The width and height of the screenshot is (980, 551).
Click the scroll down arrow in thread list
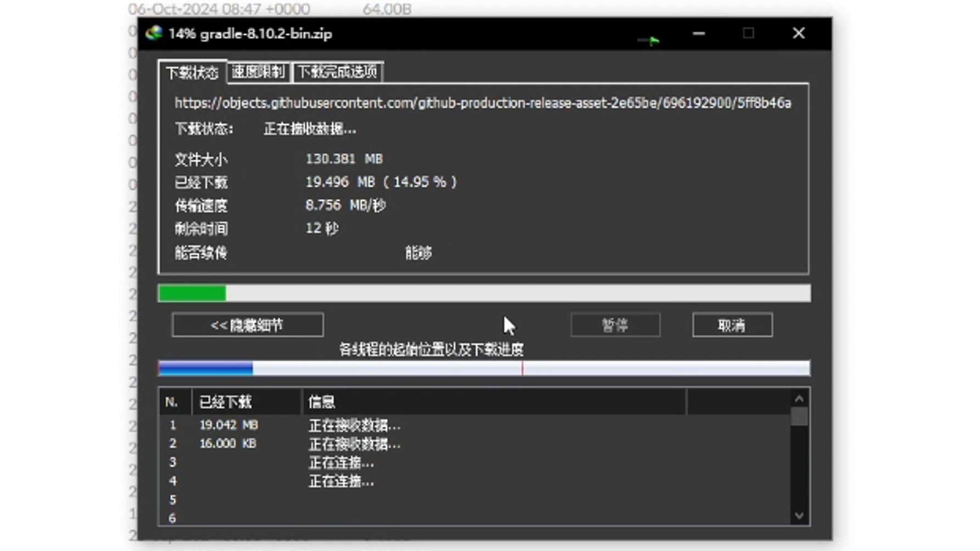point(799,516)
